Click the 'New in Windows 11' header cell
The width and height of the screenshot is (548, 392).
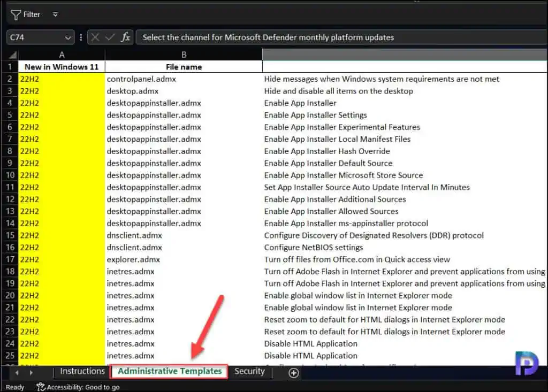click(62, 67)
